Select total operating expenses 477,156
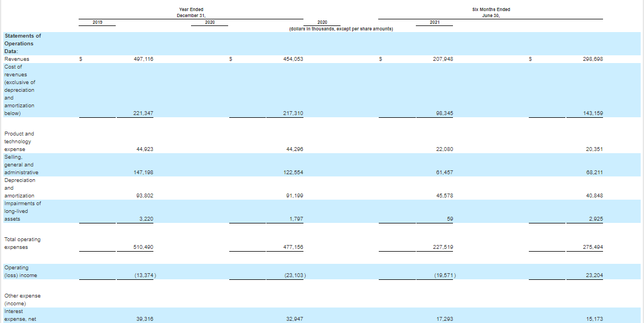This screenshot has width=644, height=323. pos(293,247)
